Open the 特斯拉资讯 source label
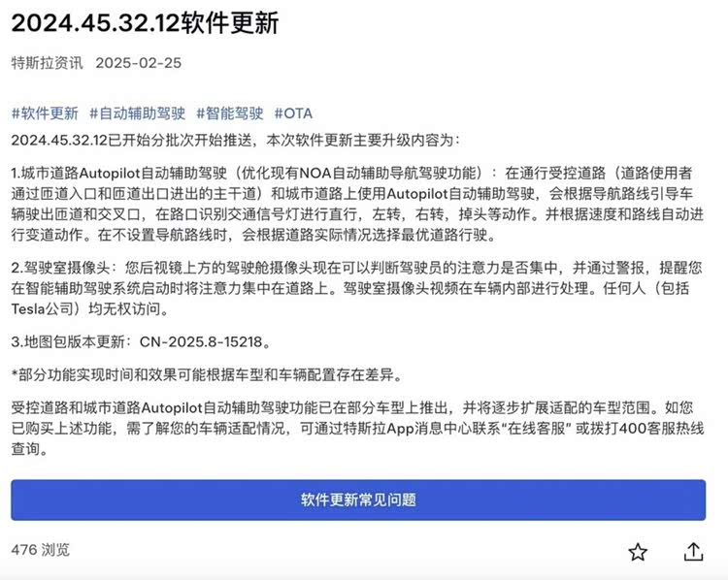This screenshot has width=728, height=580. (x=47, y=63)
